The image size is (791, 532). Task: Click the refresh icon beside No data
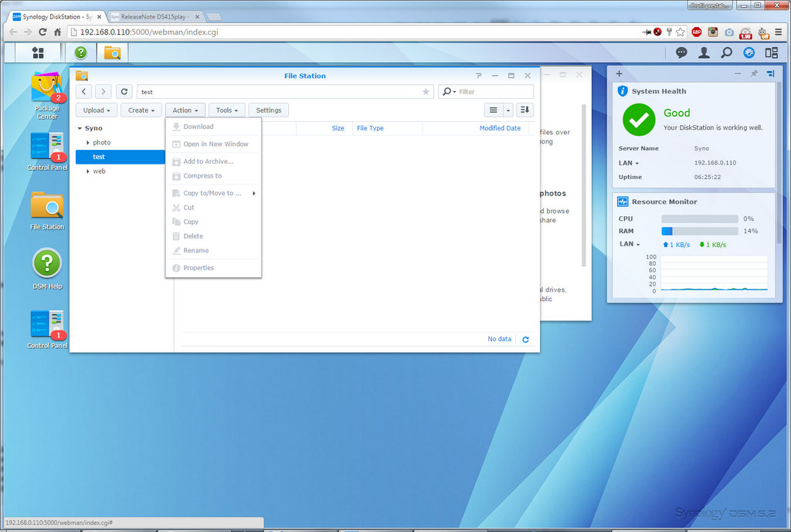[525, 340]
